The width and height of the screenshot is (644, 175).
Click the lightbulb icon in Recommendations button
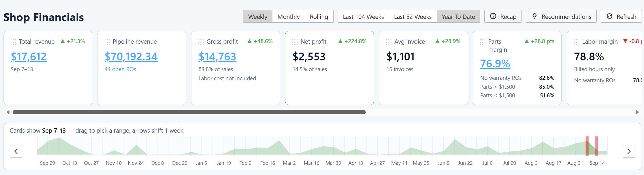535,16
